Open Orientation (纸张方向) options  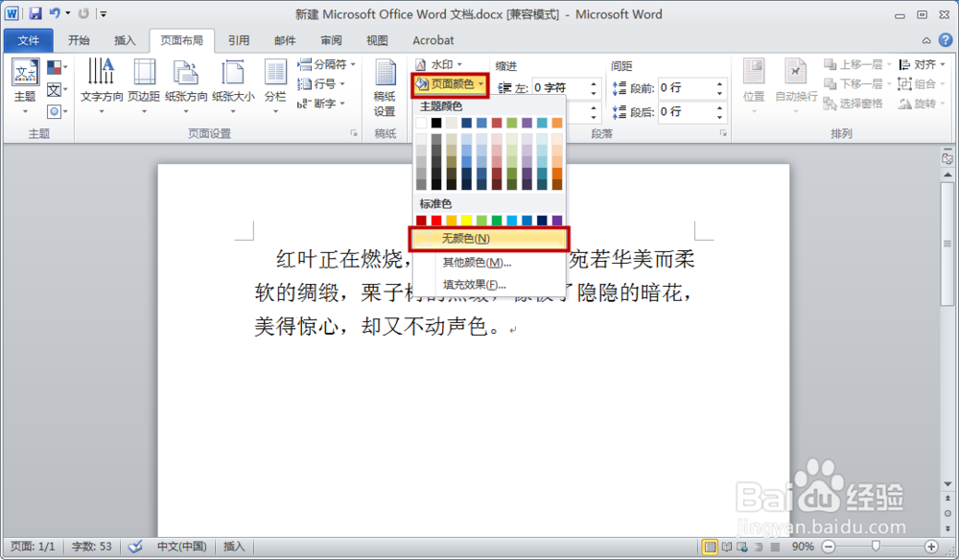(186, 86)
